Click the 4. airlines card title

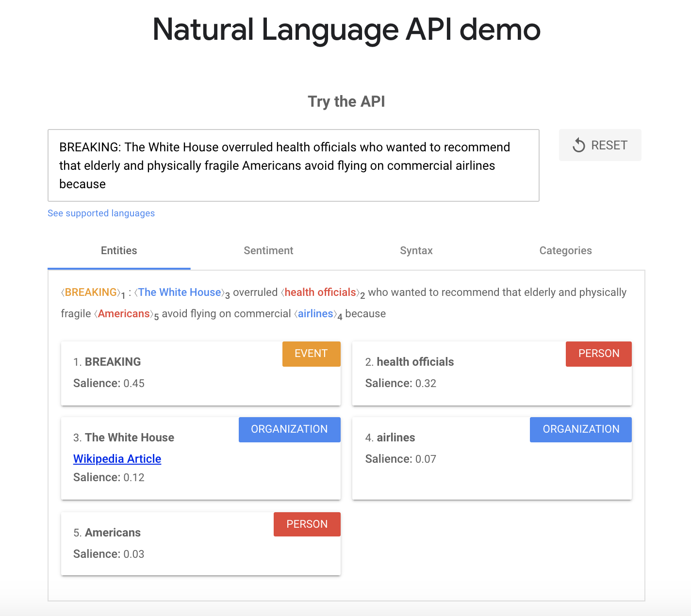pos(390,438)
